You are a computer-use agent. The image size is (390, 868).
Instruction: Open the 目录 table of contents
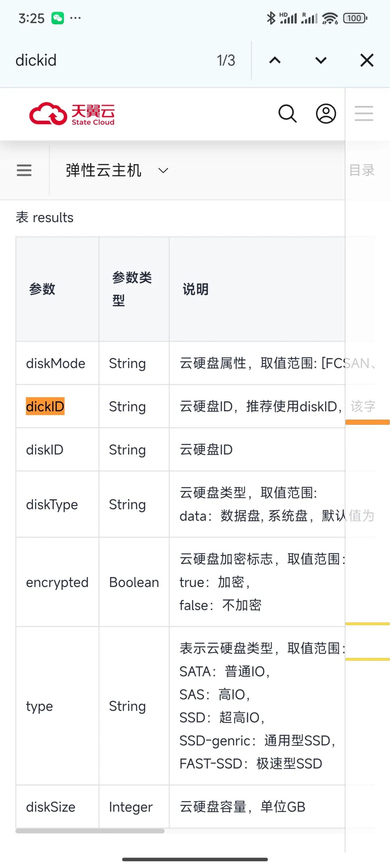(x=362, y=170)
